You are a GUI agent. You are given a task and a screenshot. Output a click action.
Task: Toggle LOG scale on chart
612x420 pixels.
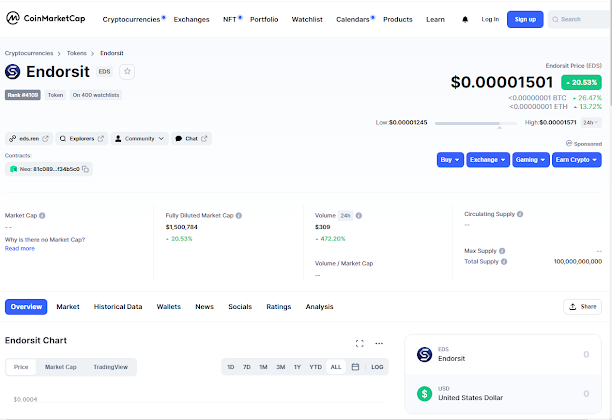pyautogui.click(x=377, y=367)
